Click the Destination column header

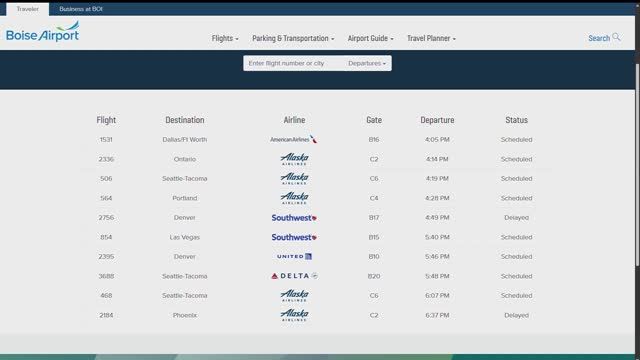pyautogui.click(x=184, y=120)
